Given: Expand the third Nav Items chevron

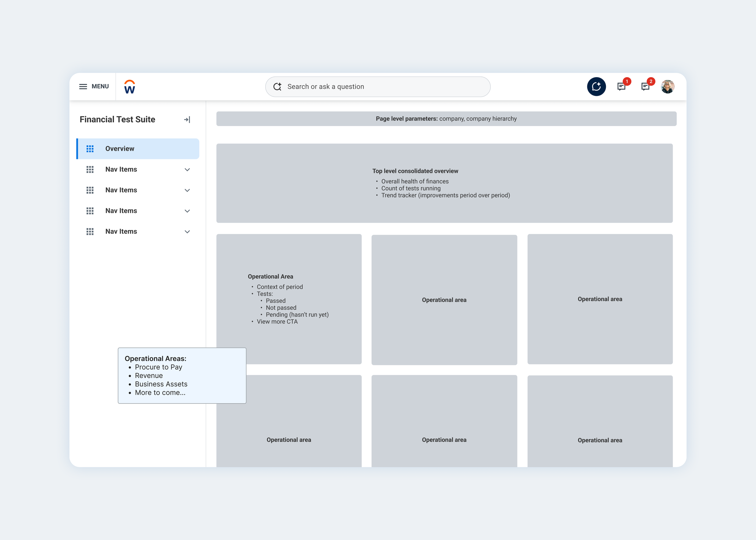Looking at the screenshot, I should pos(187,211).
